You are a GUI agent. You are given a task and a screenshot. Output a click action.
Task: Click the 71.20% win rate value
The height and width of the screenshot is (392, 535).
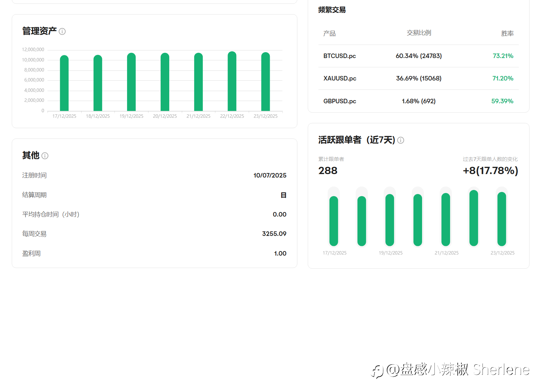coord(503,78)
